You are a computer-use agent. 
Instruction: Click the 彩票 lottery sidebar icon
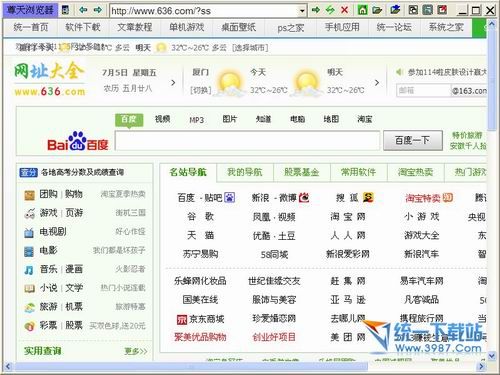point(29,326)
